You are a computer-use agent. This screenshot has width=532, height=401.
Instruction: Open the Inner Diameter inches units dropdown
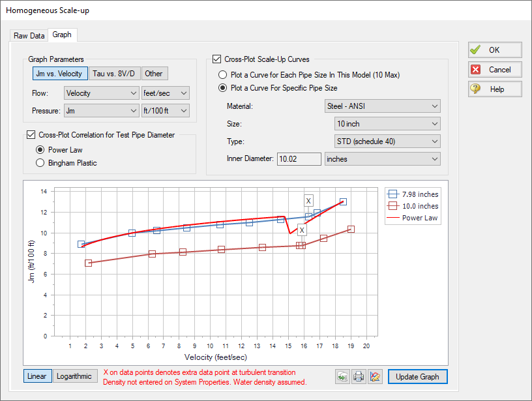pos(382,159)
